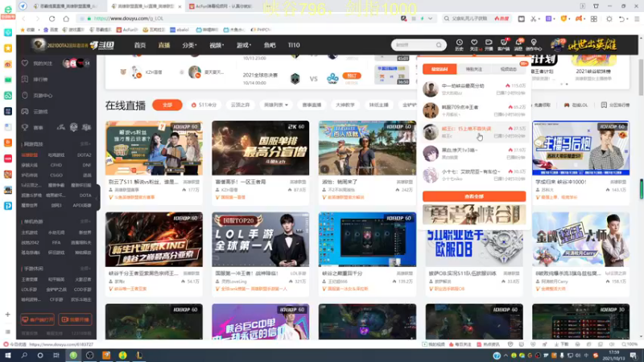Click the taskbar search magnifier
This screenshot has height=362, width=644.
click(24, 356)
